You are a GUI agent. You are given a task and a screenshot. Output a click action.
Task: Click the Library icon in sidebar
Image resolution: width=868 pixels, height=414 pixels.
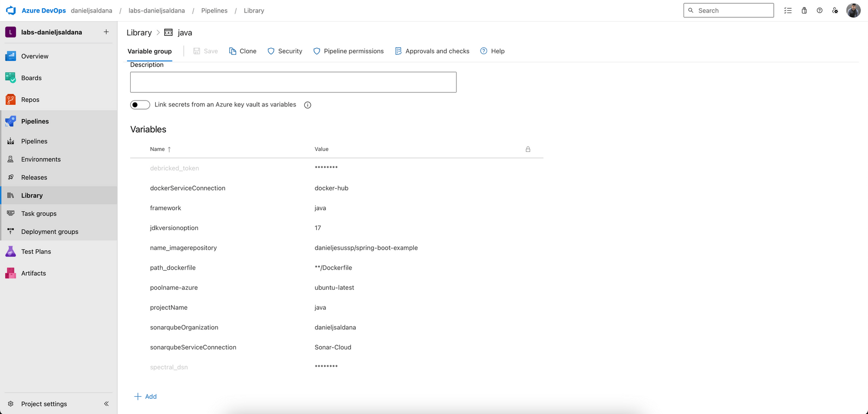(10, 195)
